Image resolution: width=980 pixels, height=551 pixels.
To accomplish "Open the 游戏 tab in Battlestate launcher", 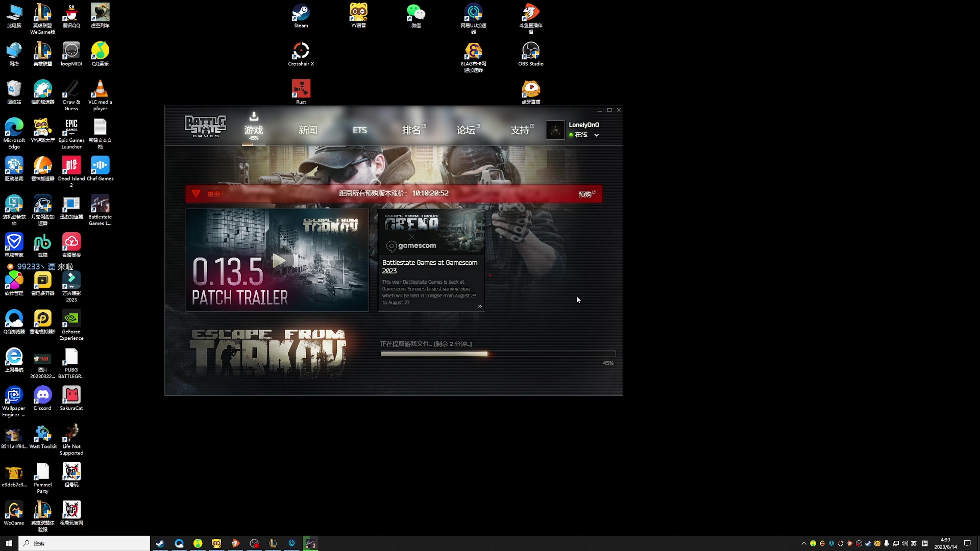I will tap(253, 130).
